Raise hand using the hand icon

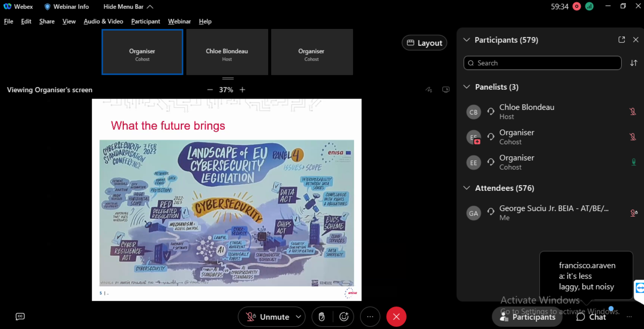pyautogui.click(x=322, y=317)
